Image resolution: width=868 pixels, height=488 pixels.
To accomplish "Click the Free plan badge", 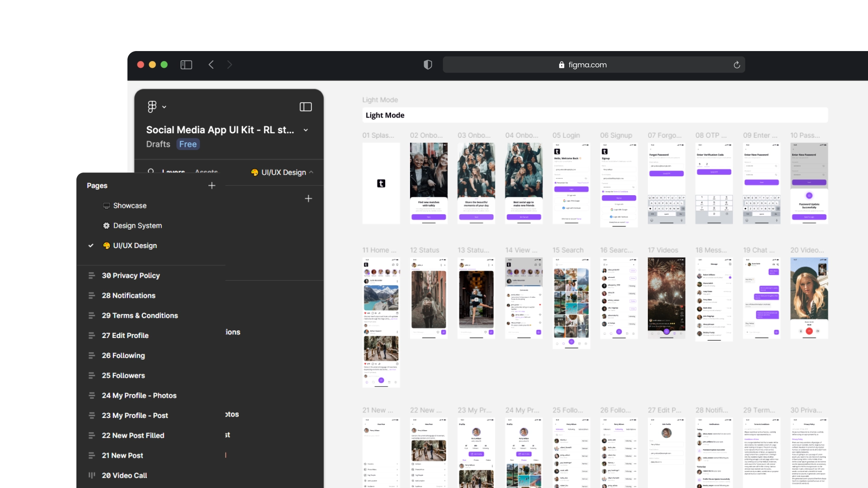I will tap(188, 144).
